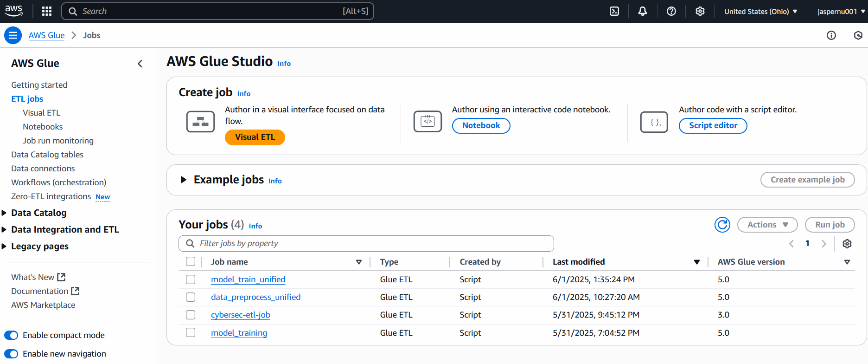Open the settings gear in top bar

(x=700, y=11)
